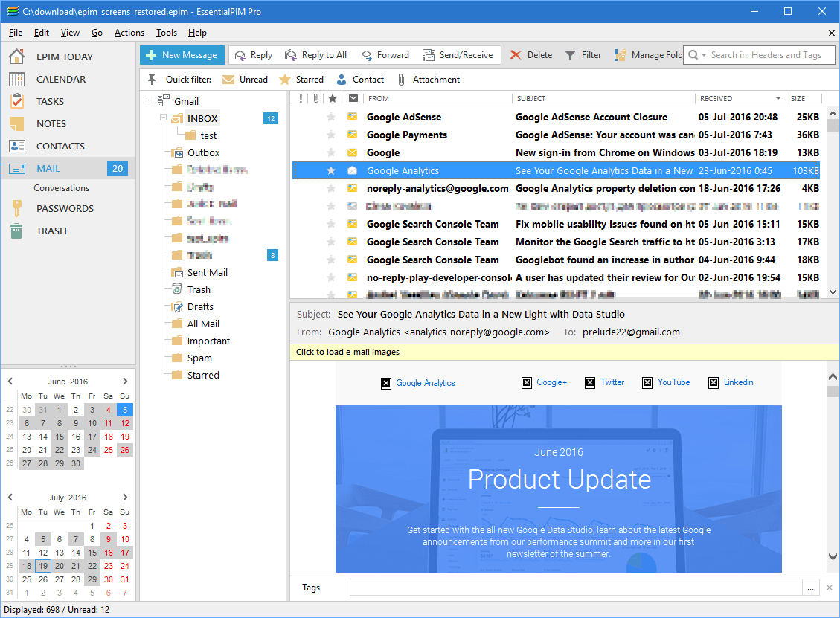Star the noreply-analytics@google.com message
Image resolution: width=840 pixels, height=618 pixels.
(x=331, y=188)
